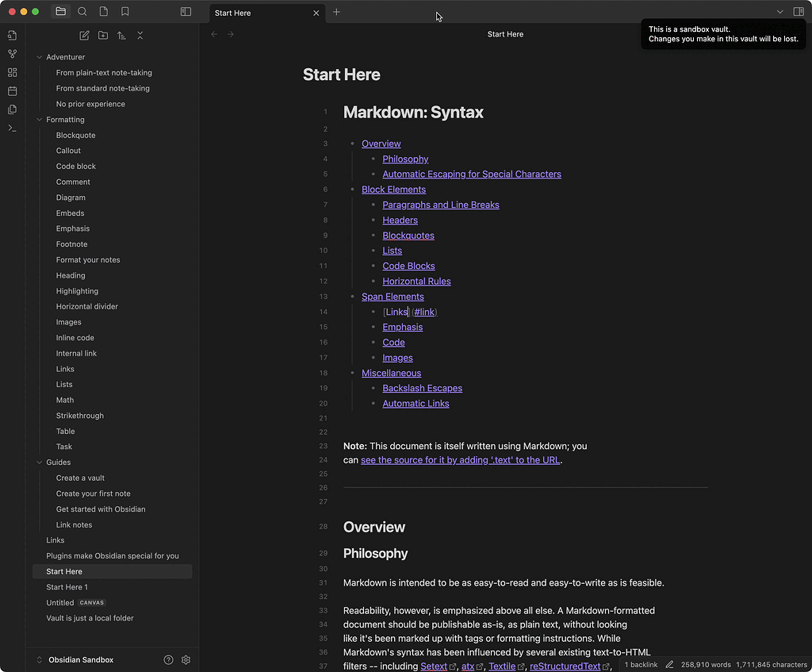Open Obsidian settings with the gear icon
This screenshot has width=812, height=672.
(x=186, y=659)
